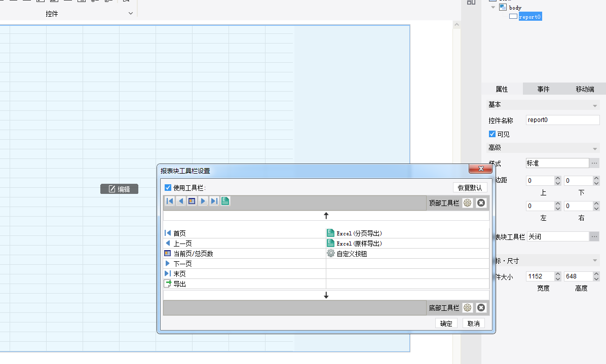Screen dimensions: 606x364
Task: Click the canvas scroll up arrow
Action: click(457, 25)
